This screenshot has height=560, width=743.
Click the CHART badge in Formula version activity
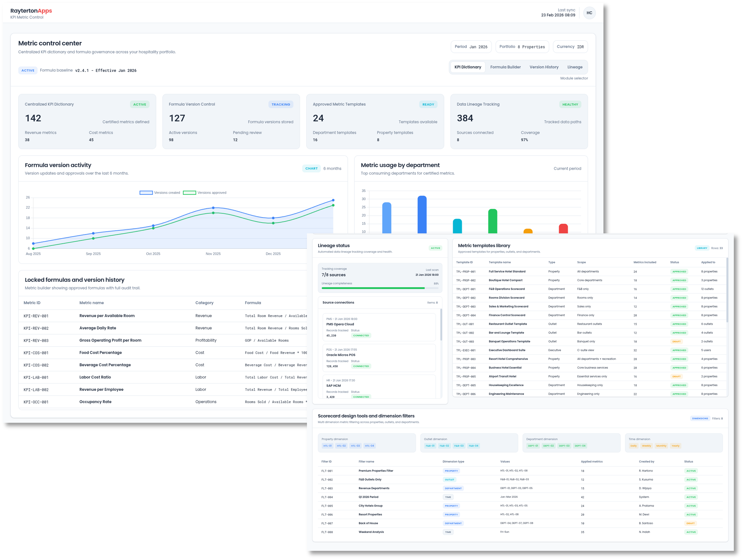click(x=311, y=168)
